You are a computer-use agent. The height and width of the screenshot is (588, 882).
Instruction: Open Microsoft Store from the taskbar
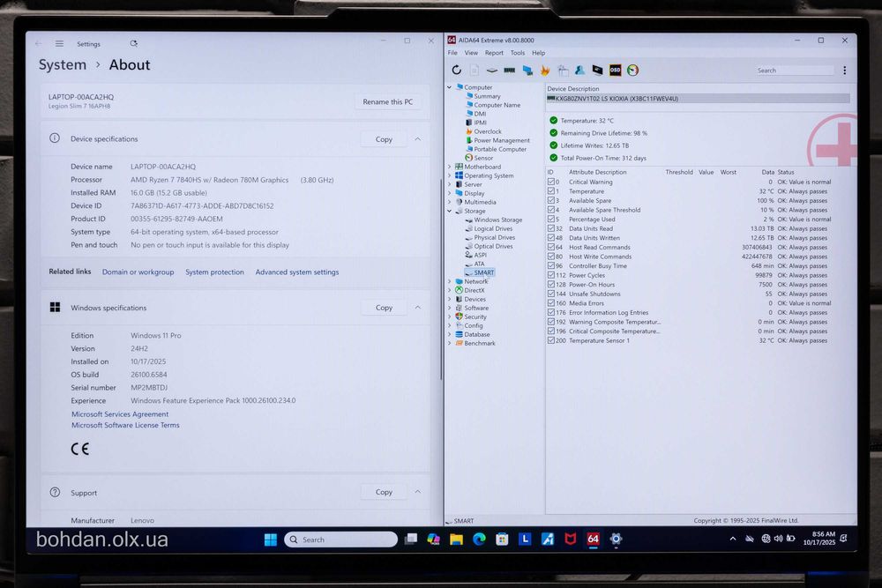coord(503,540)
